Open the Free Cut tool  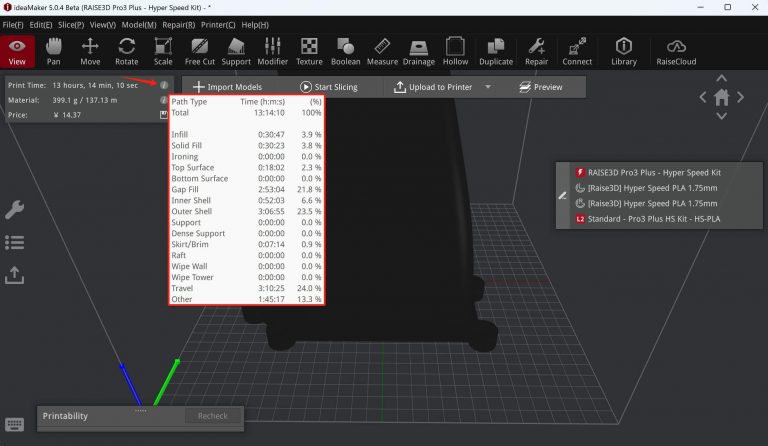click(x=199, y=51)
